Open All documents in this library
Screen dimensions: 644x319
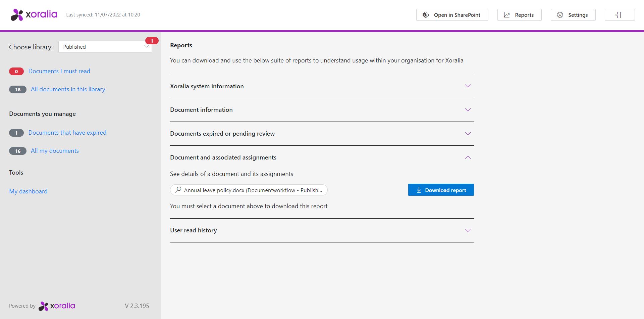[x=68, y=89]
